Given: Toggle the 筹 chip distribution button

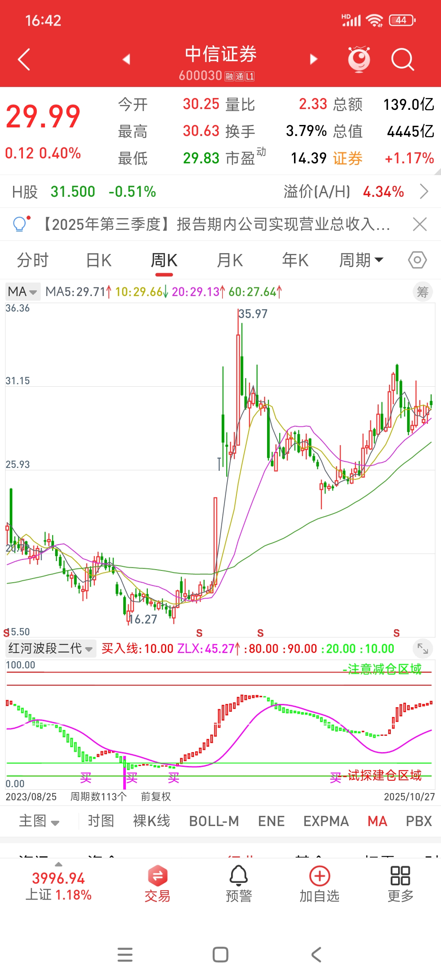Looking at the screenshot, I should [x=423, y=292].
